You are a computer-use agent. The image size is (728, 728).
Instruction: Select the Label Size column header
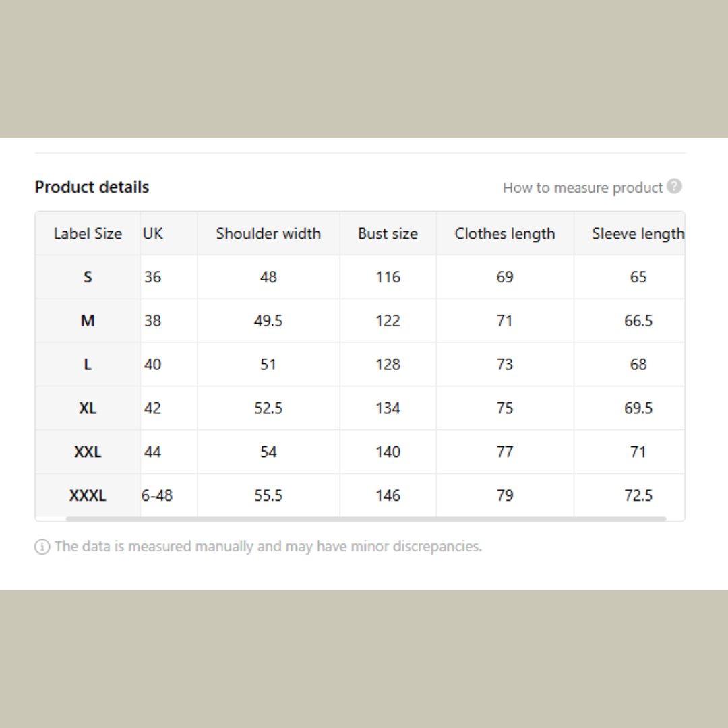tap(88, 234)
